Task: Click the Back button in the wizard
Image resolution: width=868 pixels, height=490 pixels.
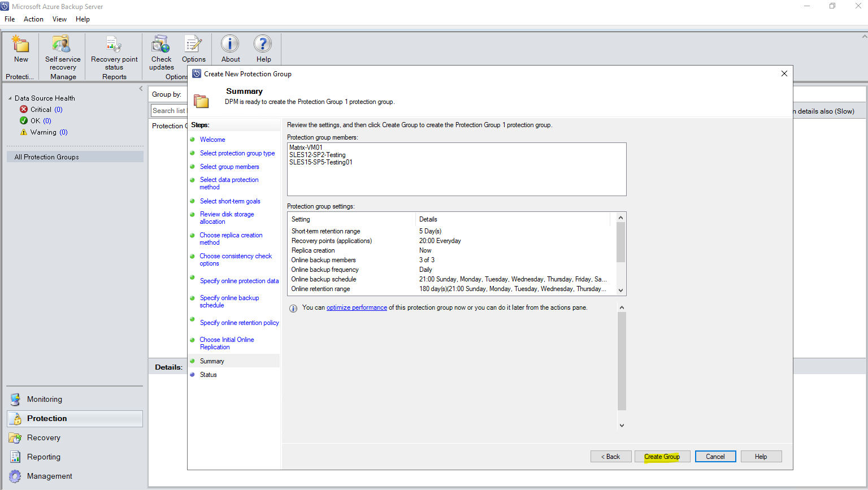Action: point(611,457)
